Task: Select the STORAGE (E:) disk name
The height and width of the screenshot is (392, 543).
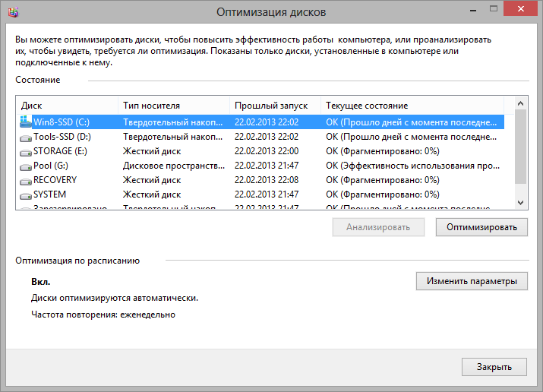Action: 60,151
